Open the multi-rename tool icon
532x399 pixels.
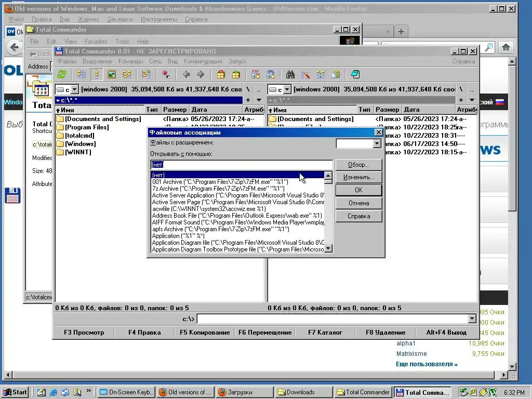pyautogui.click(x=305, y=74)
